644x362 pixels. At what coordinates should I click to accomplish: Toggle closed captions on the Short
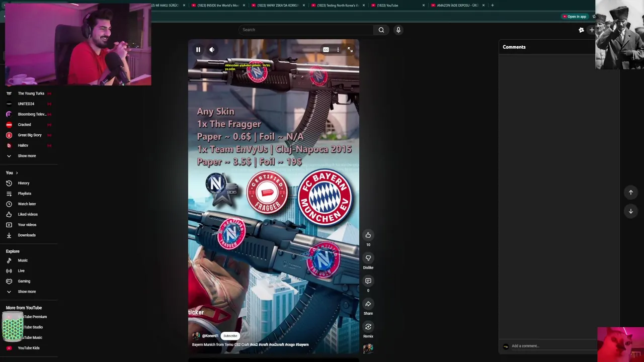(326, 50)
